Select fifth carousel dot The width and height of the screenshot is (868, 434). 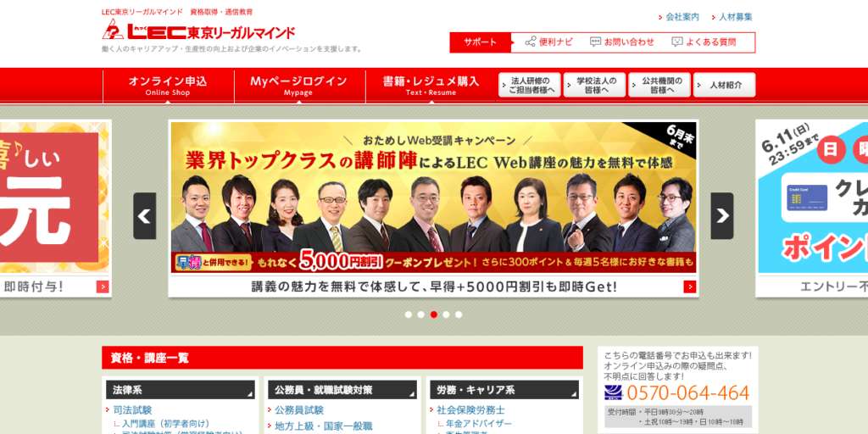(x=459, y=314)
